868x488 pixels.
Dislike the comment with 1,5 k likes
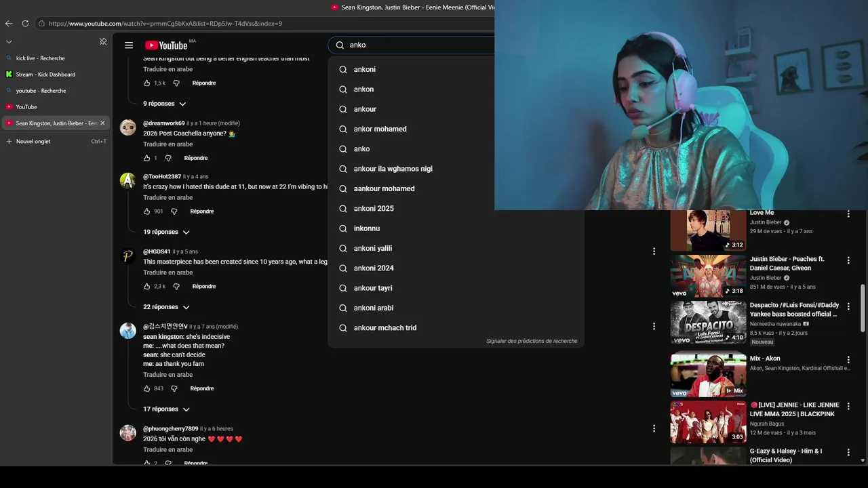(x=176, y=83)
